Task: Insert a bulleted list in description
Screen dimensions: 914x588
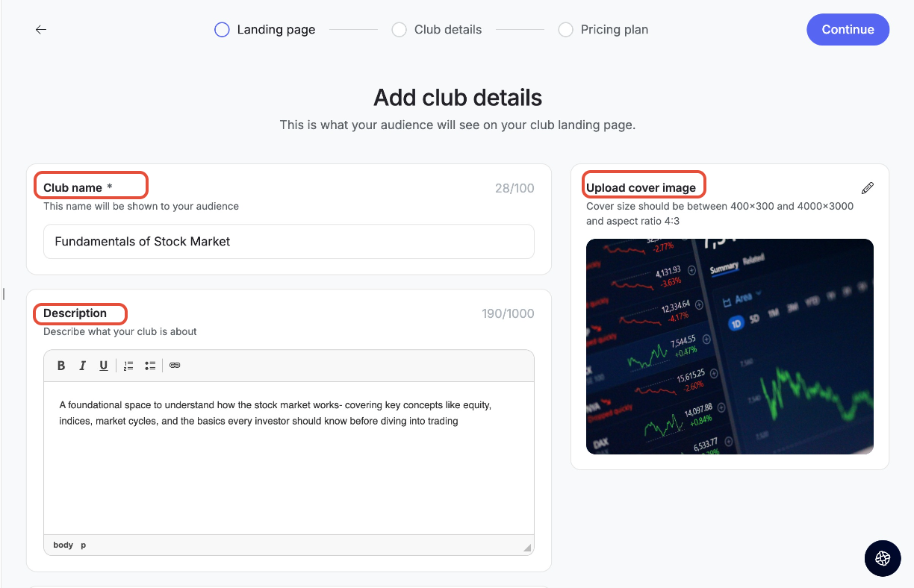Action: click(x=150, y=366)
